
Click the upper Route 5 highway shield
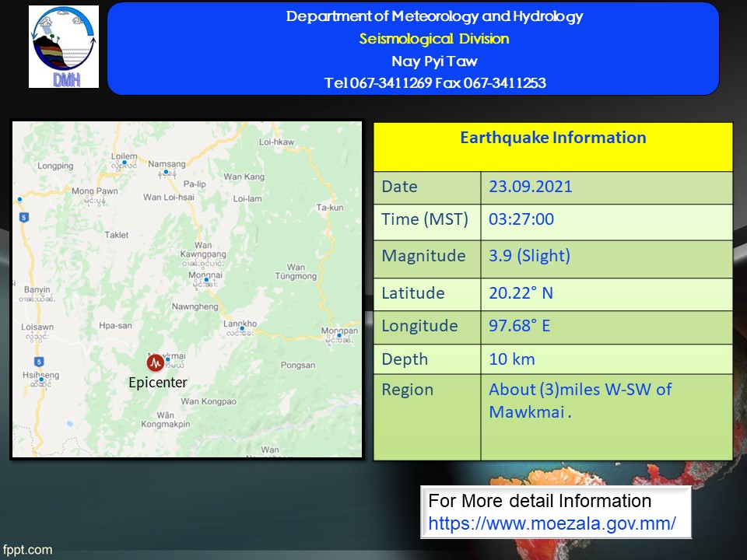point(24,218)
